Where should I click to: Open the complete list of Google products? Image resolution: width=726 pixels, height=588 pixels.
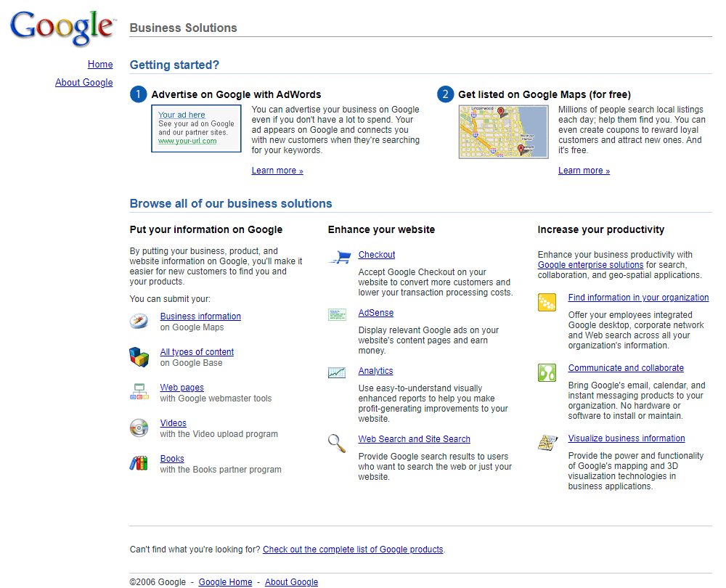click(354, 550)
